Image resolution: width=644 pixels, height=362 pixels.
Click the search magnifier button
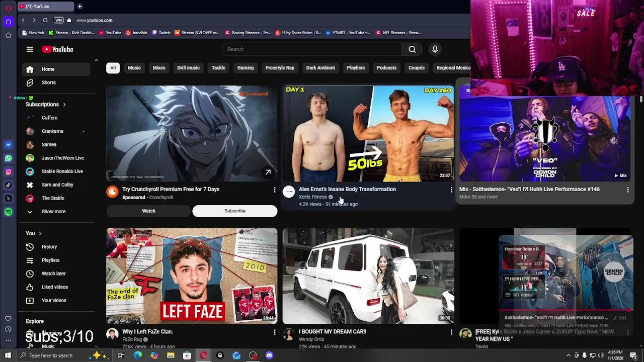point(412,49)
